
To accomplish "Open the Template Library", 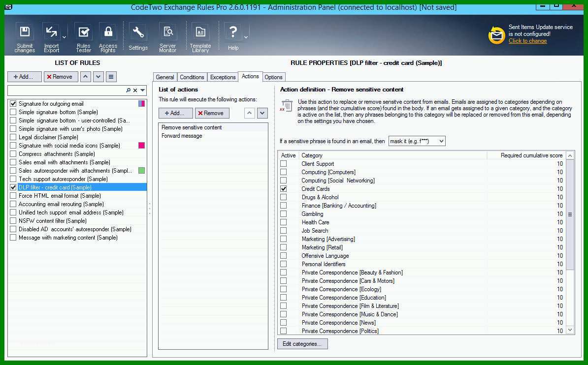I will (200, 37).
